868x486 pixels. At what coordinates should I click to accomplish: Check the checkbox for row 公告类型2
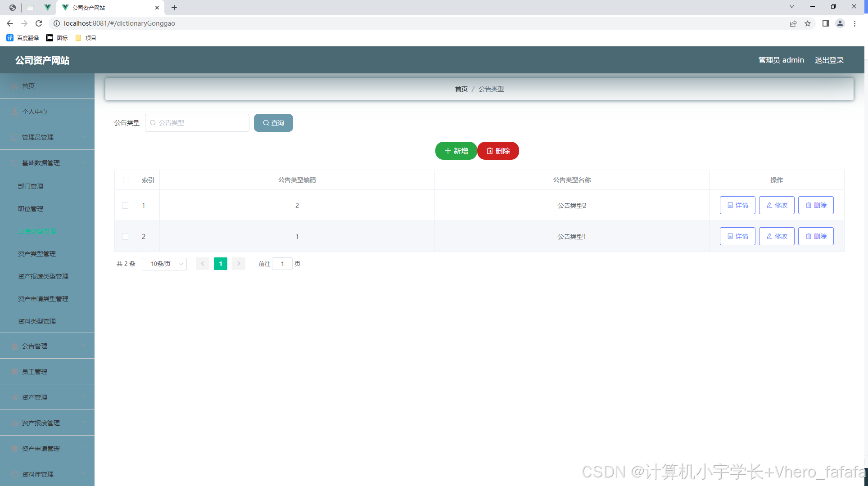point(125,206)
